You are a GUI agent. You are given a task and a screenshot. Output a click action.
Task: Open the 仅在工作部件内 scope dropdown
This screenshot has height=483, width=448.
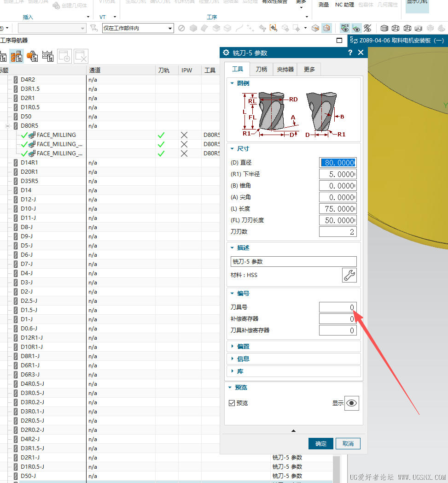(138, 29)
